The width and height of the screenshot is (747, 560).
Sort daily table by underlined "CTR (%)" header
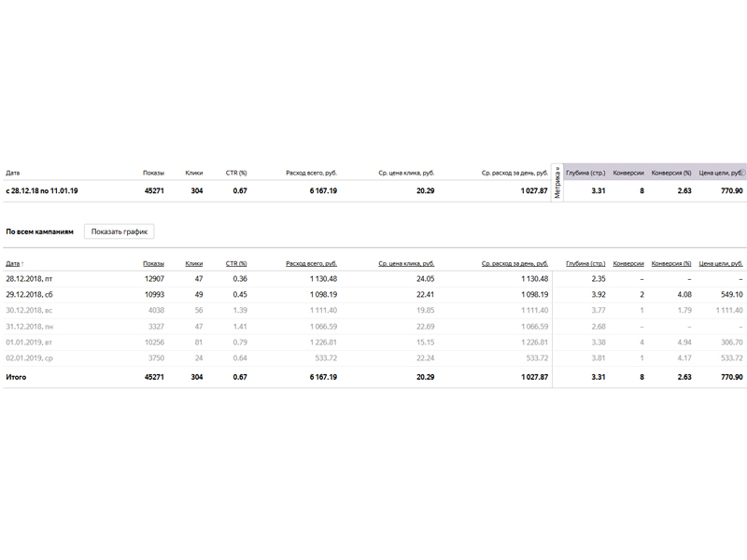[236, 264]
